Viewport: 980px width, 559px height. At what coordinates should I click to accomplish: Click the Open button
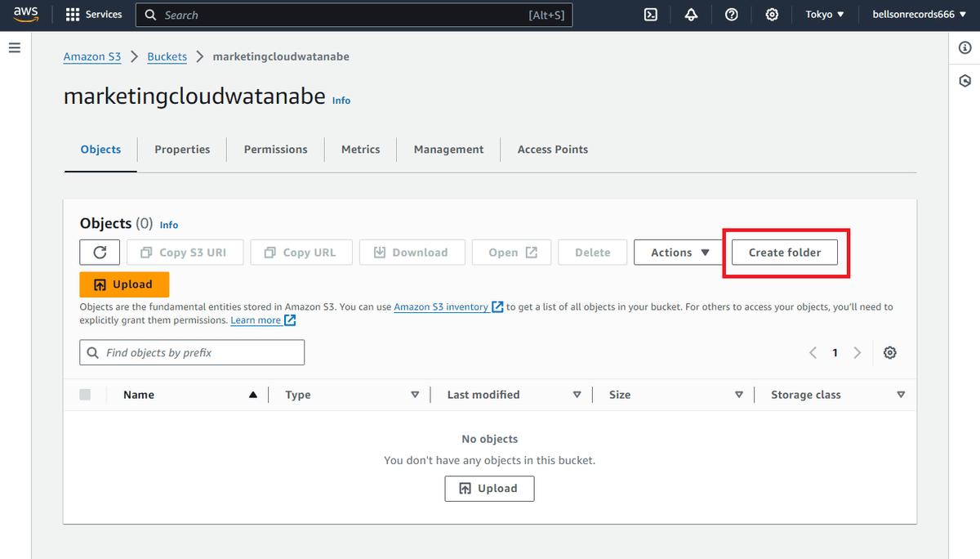point(512,253)
